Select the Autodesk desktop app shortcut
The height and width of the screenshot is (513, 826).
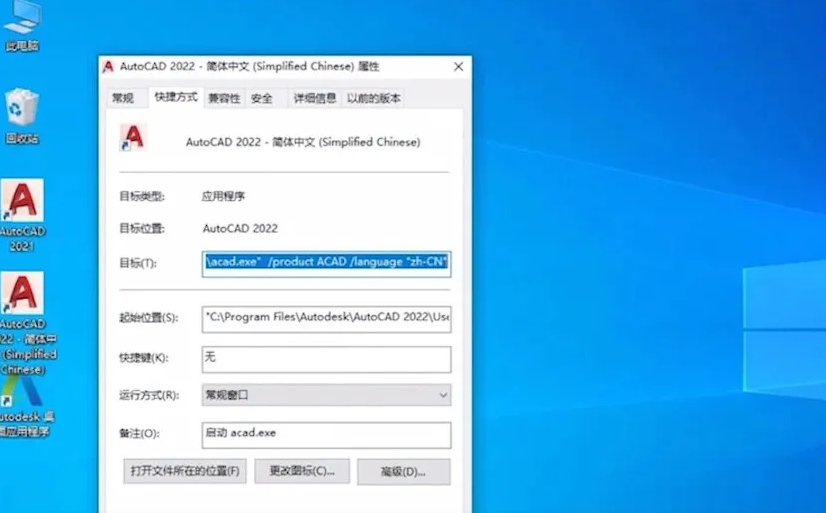24,408
